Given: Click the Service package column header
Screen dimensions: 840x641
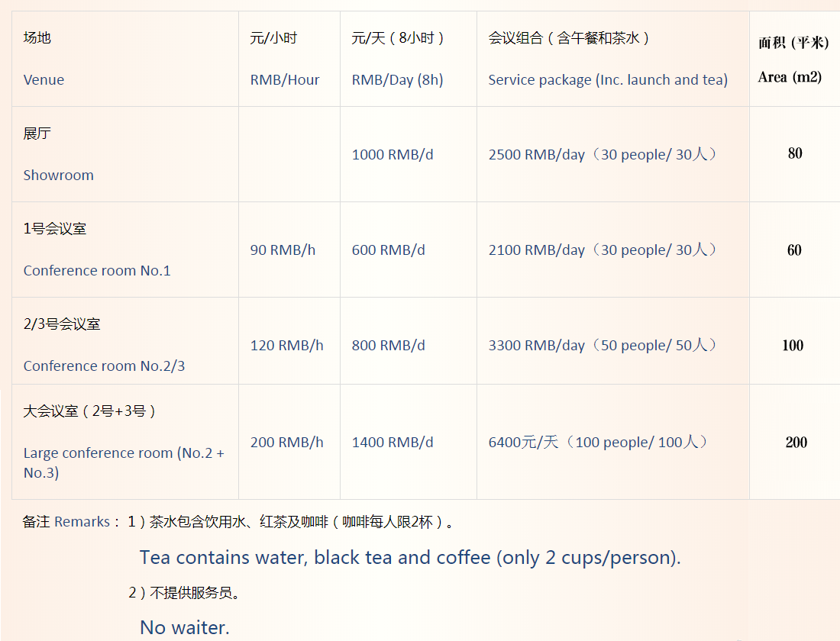Looking at the screenshot, I should [x=608, y=80].
